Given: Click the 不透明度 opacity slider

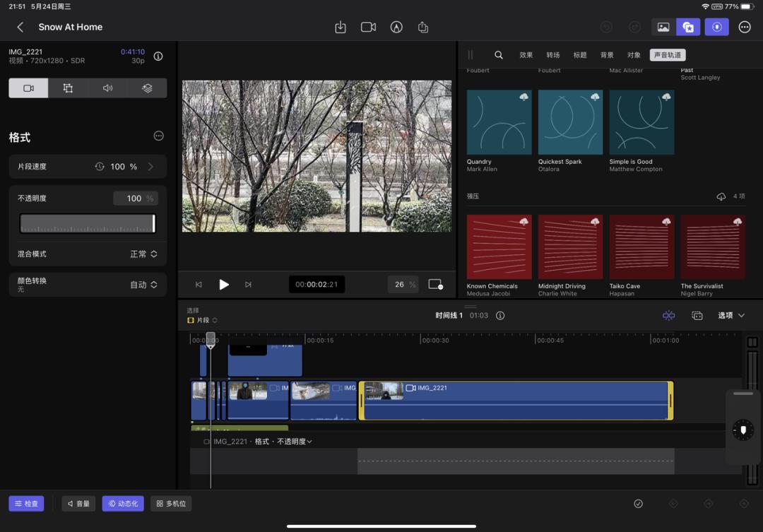Looking at the screenshot, I should [88, 223].
